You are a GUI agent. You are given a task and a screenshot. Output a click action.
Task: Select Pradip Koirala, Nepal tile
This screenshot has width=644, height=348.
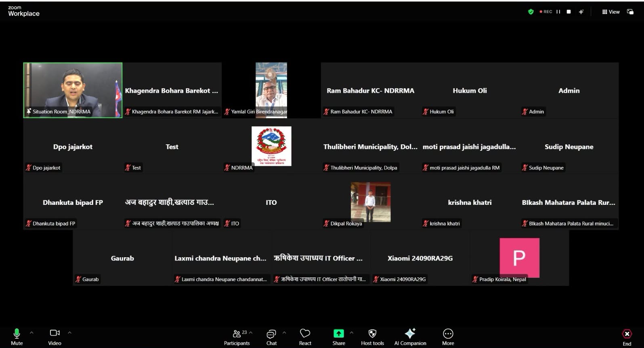(x=519, y=258)
